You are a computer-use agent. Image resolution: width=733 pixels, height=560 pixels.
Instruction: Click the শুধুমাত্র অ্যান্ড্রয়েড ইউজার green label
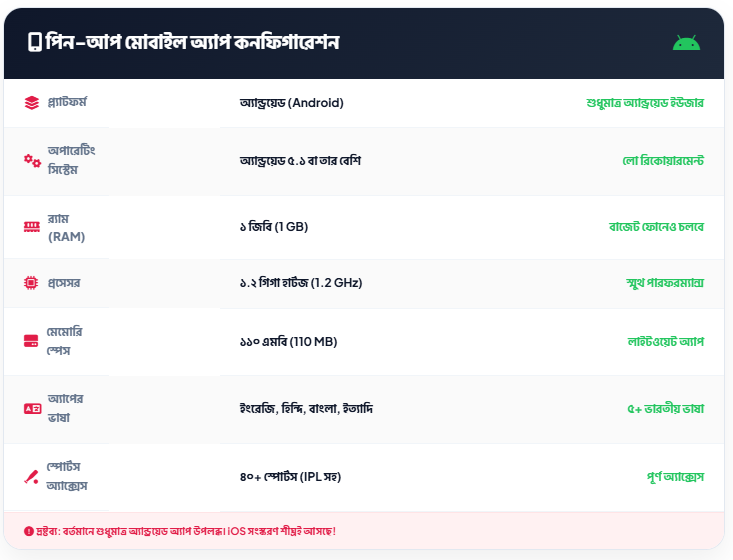click(645, 102)
